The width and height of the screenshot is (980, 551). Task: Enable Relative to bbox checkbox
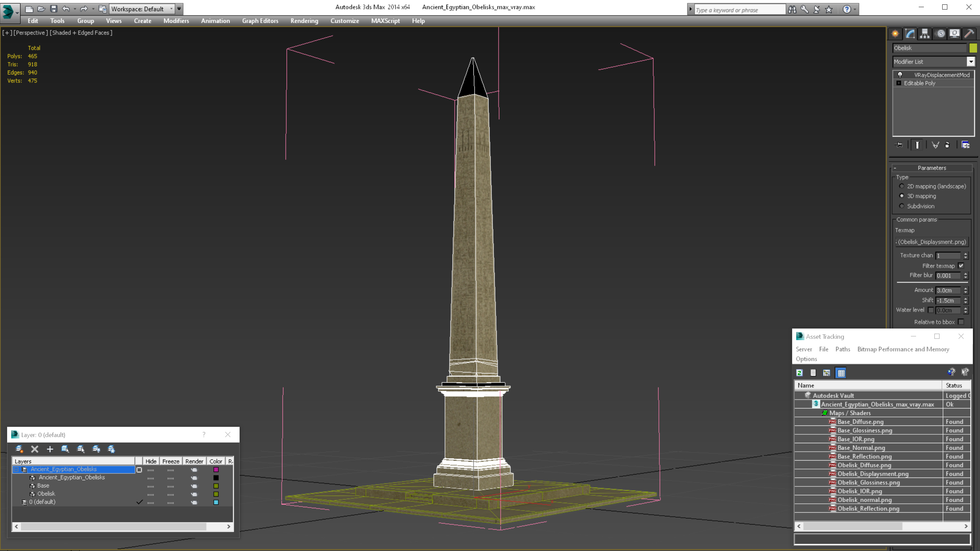[961, 322]
